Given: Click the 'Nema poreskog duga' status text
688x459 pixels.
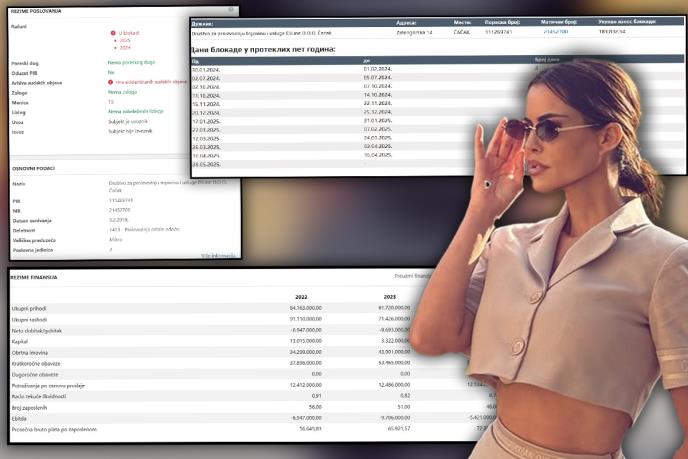Looking at the screenshot, I should pos(129,62).
